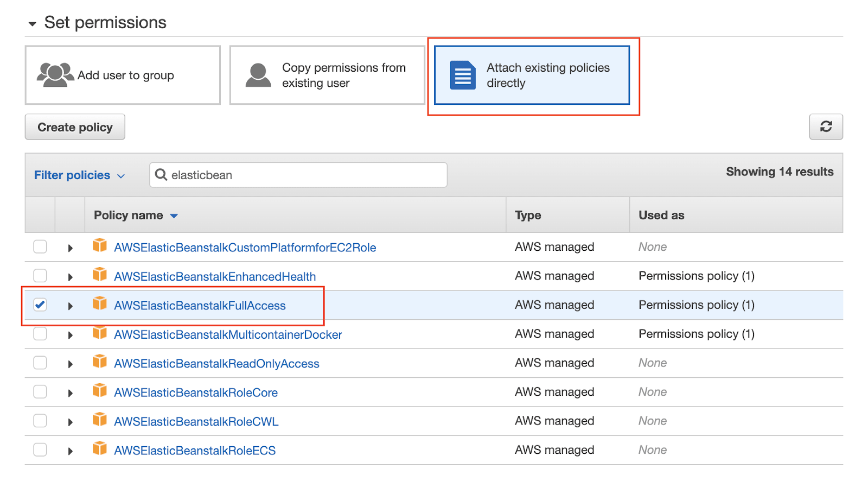Click the orange box icon for AWSElasticBeanstalkRoleECS
This screenshot has height=494, width=868.
pos(100,448)
